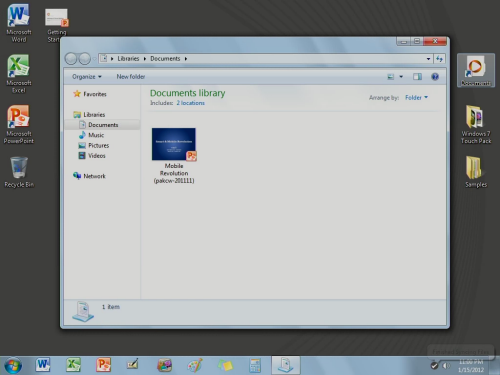Viewport: 500px width, 375px height.
Task: Launch Excel from the taskbar
Action: point(73,365)
